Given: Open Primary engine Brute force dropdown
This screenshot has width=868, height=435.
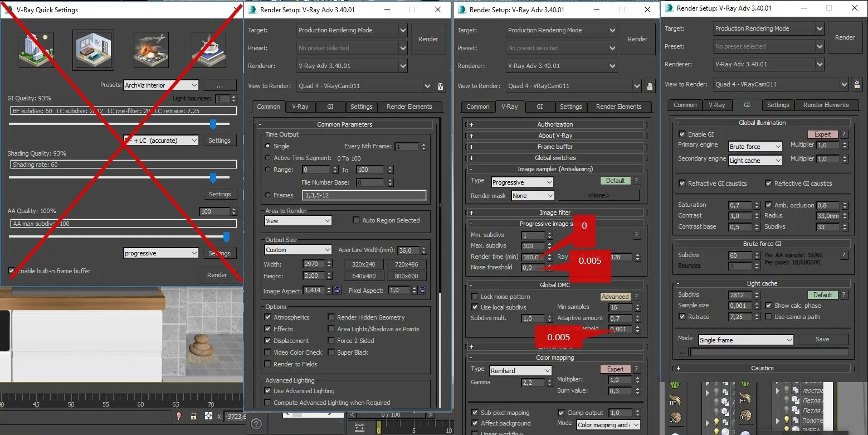Looking at the screenshot, I should click(x=756, y=147).
